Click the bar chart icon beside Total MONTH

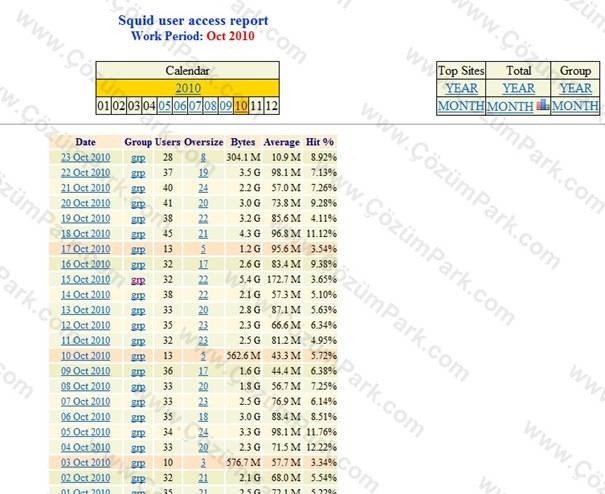(542, 105)
